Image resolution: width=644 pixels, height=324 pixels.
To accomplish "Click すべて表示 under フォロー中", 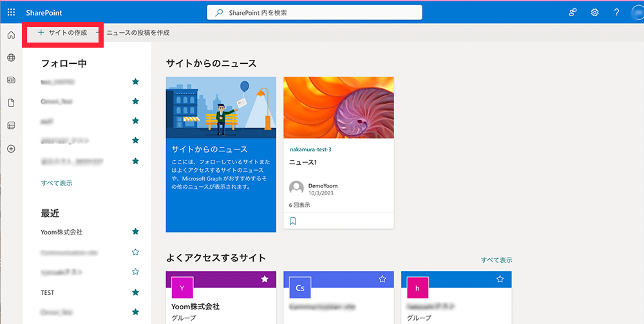I will pyautogui.click(x=57, y=183).
